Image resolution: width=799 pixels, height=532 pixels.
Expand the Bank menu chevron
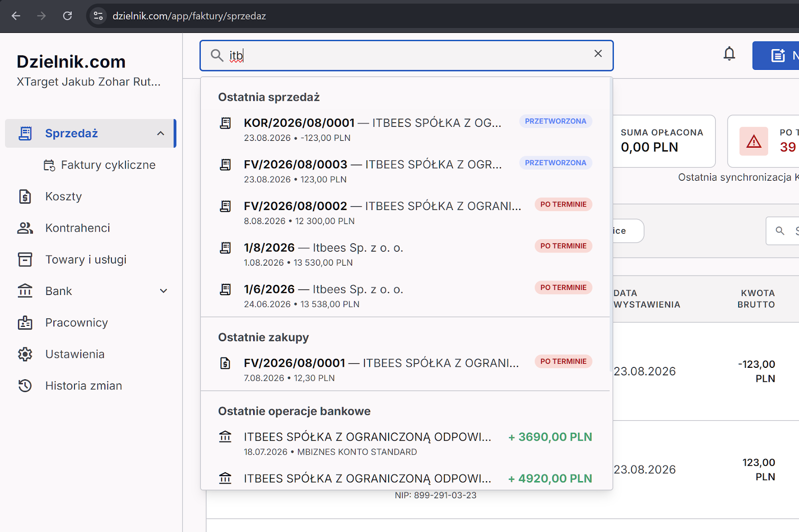click(x=163, y=291)
